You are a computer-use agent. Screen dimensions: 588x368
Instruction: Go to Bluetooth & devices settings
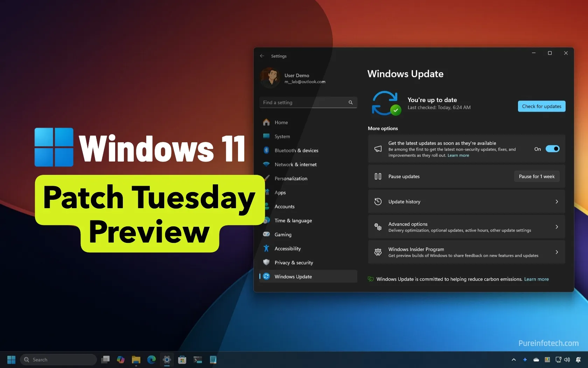click(x=308, y=150)
